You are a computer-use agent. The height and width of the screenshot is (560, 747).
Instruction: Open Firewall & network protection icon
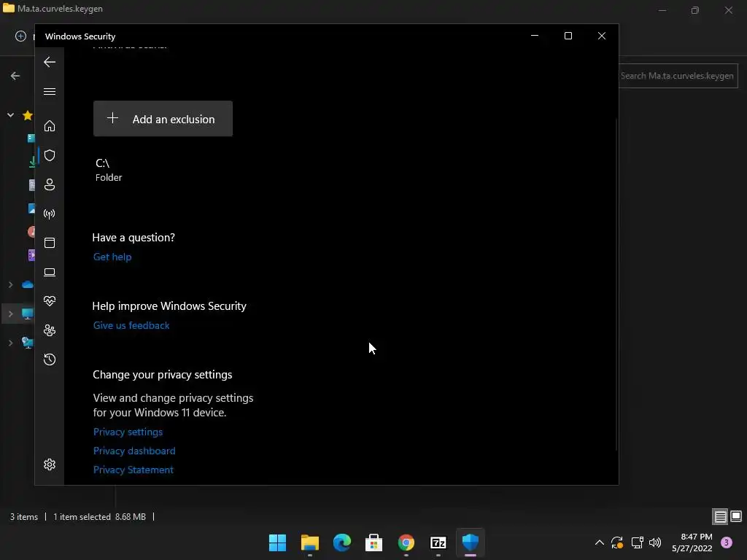point(50,214)
